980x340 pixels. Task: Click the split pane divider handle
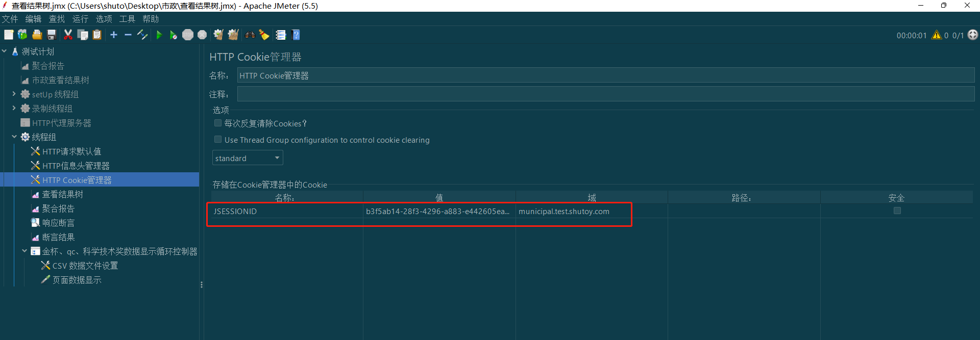click(202, 285)
